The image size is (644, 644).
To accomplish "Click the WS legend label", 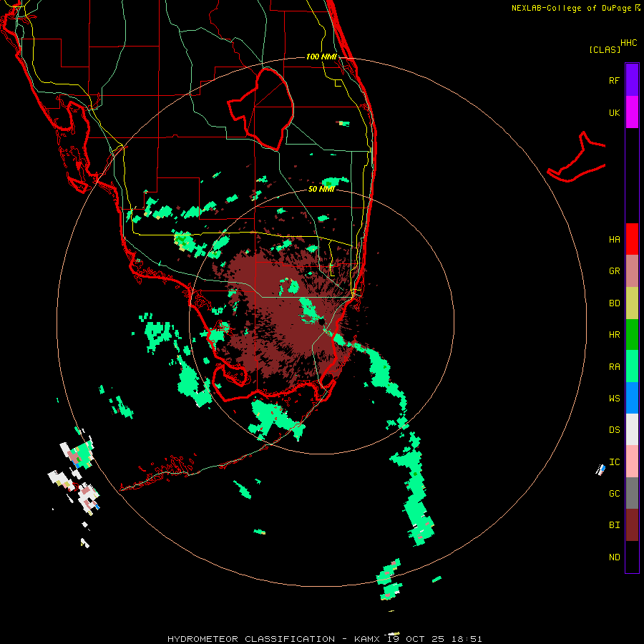I will pos(614,399).
